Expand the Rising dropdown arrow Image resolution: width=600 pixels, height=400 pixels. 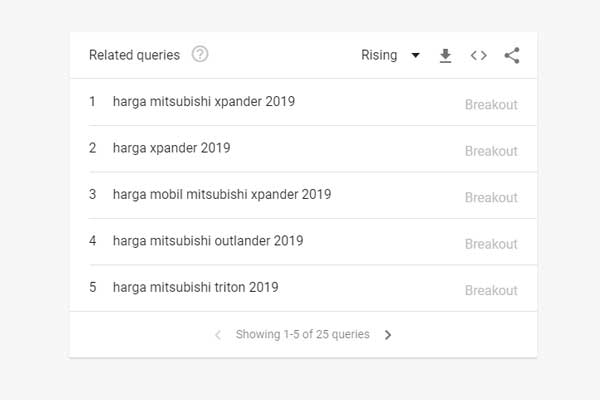pyautogui.click(x=415, y=55)
